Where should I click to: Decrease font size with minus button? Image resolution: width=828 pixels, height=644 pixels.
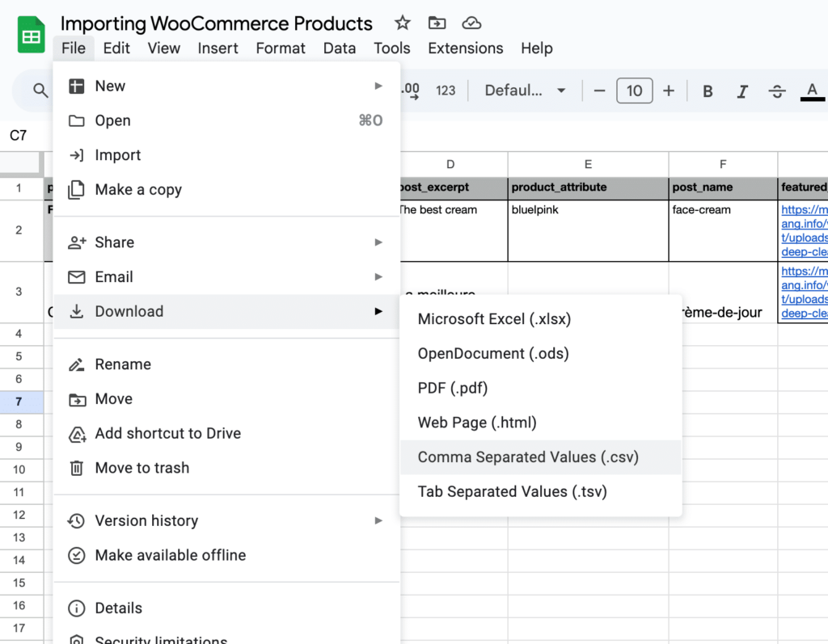[599, 90]
